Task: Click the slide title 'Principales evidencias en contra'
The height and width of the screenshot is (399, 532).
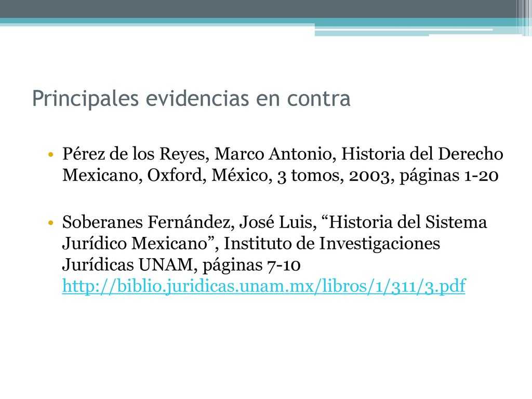Action: (x=191, y=99)
